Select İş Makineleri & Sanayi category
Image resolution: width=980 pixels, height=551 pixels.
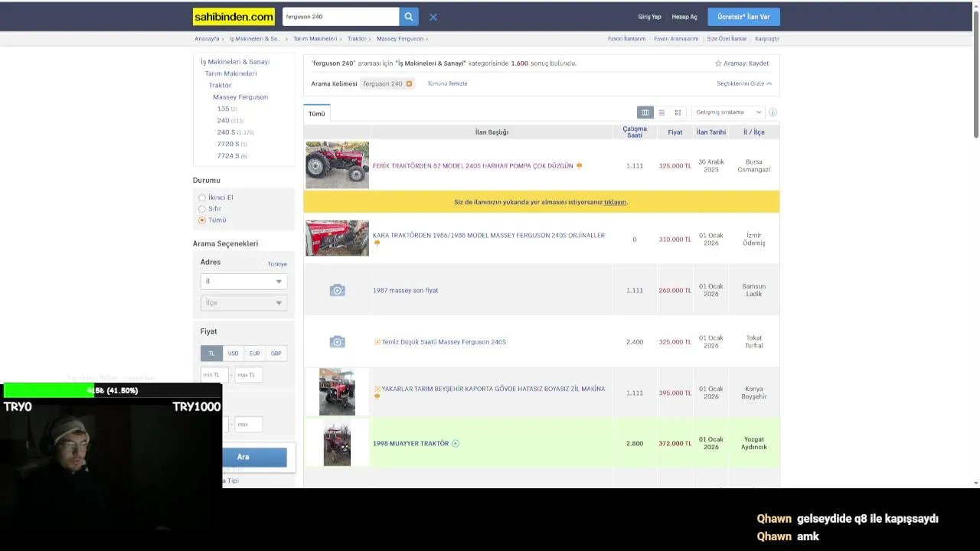(235, 61)
